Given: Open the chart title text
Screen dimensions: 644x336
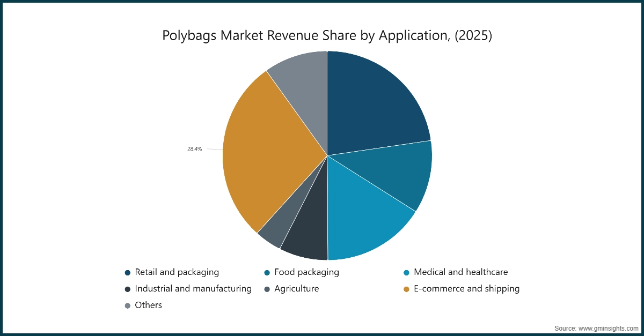Looking at the screenshot, I should pos(327,35).
